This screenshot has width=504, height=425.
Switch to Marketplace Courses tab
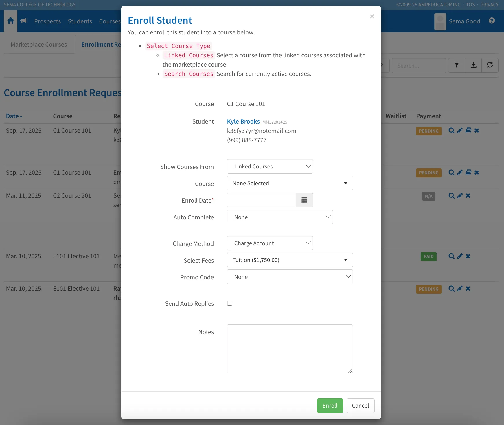(x=39, y=45)
